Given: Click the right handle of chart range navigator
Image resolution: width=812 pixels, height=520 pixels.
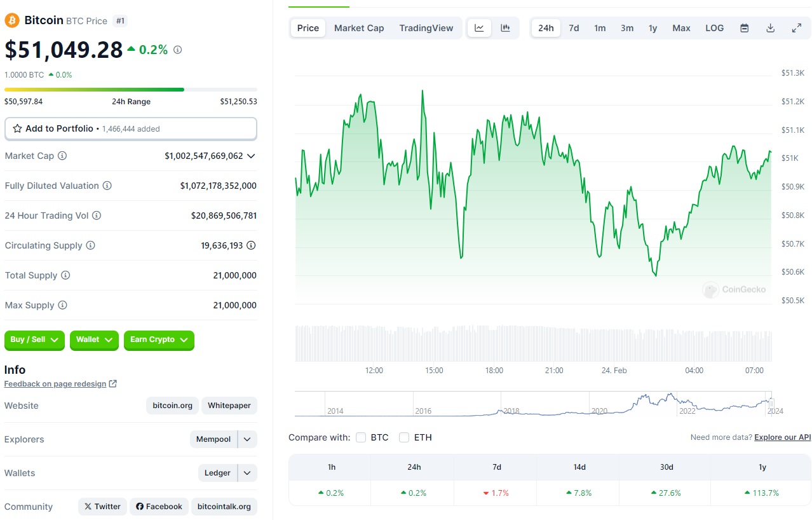Looking at the screenshot, I should (x=771, y=403).
